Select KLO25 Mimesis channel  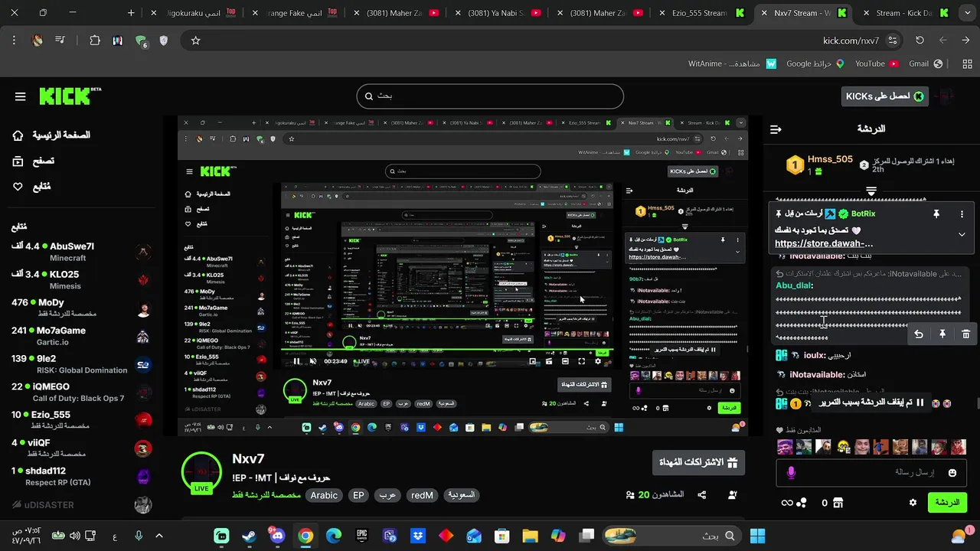pos(80,279)
